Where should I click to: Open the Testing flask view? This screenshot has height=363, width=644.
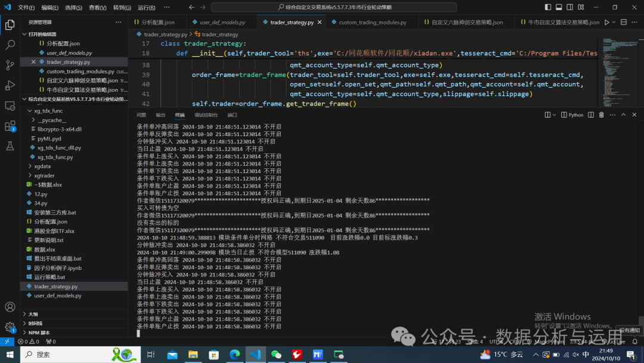pyautogui.click(x=10, y=146)
